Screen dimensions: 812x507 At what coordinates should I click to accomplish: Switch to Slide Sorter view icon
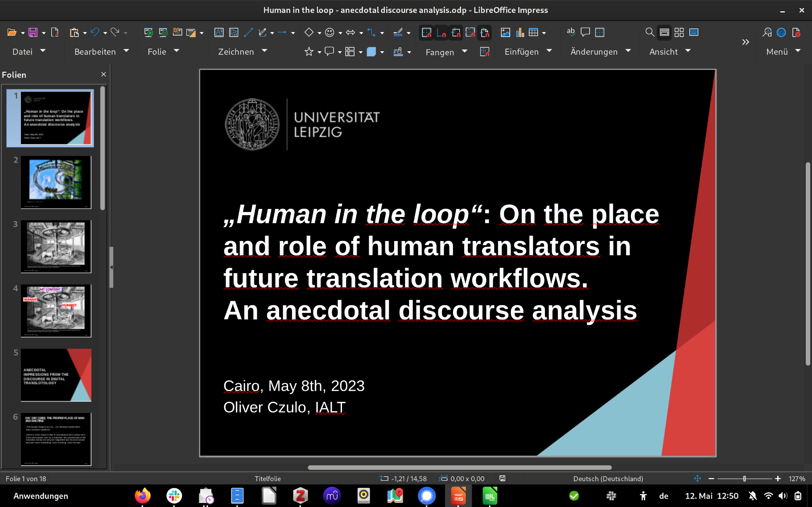[x=679, y=33]
